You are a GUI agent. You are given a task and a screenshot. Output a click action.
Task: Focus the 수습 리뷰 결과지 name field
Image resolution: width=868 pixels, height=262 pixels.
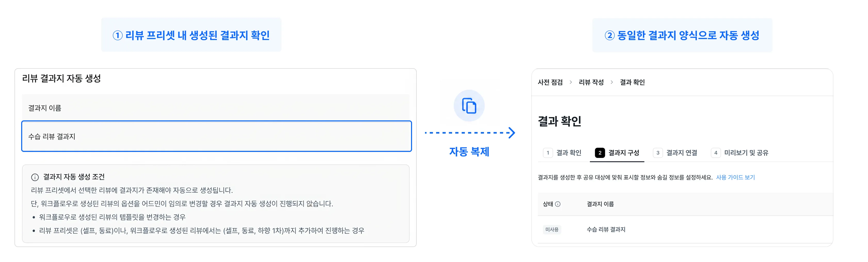216,136
